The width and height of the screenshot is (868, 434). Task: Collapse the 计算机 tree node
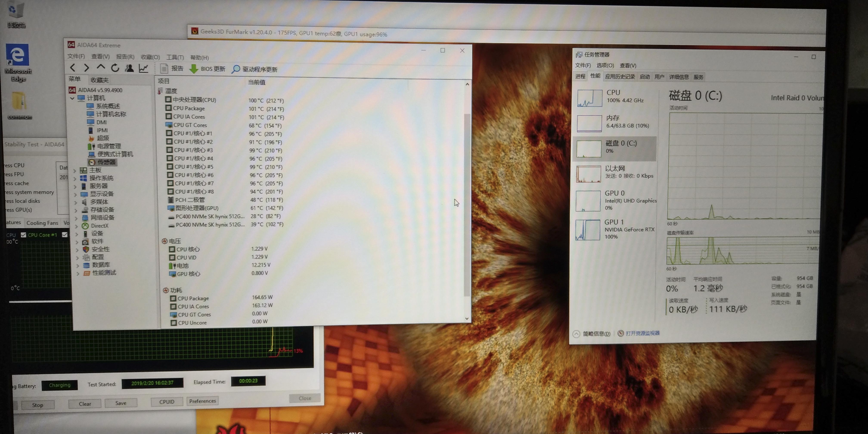click(72, 98)
